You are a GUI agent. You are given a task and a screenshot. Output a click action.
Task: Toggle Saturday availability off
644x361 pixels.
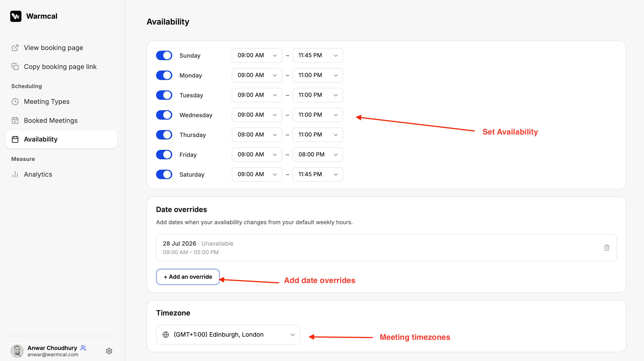coord(164,174)
